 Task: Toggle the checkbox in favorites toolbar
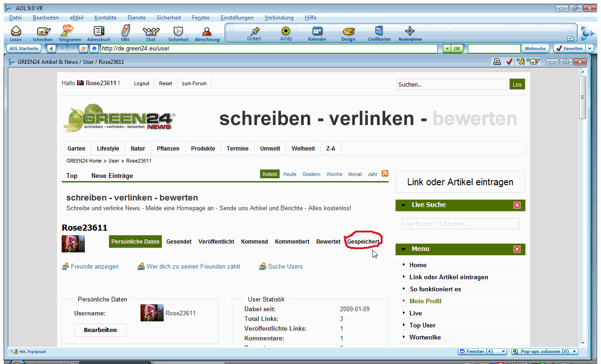[x=570, y=38]
